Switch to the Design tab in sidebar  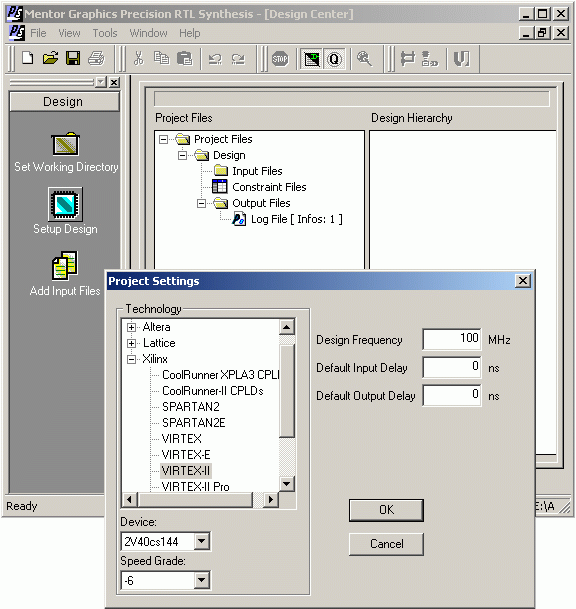(x=64, y=102)
